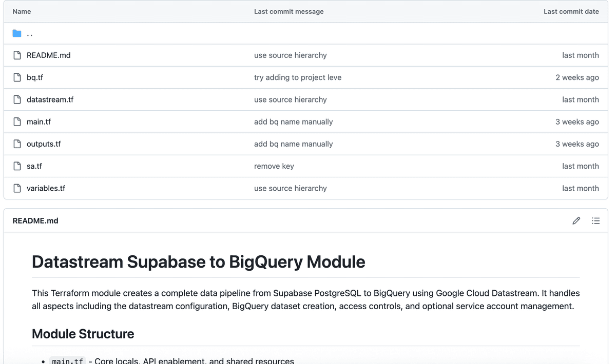Click the bq.tf file icon

coord(17,77)
